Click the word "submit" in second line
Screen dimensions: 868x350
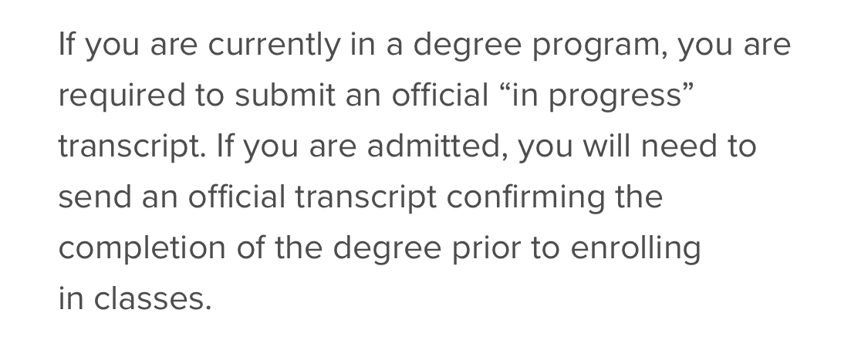285,95
